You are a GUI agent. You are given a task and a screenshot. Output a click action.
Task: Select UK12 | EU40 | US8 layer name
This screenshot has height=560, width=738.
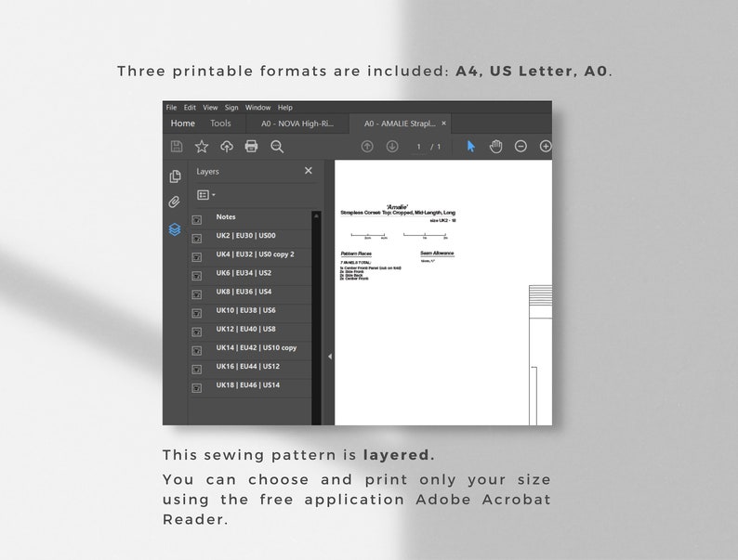[x=245, y=329]
